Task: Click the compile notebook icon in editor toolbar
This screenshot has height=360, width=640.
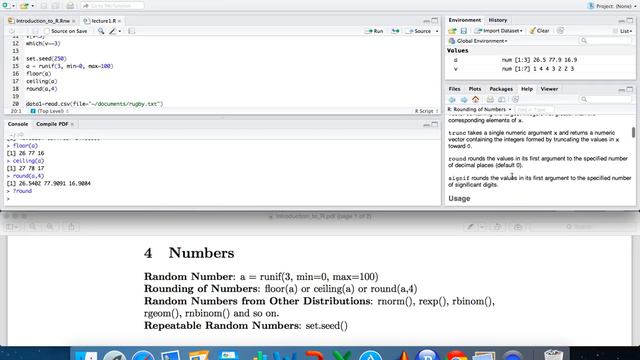Action: (x=131, y=31)
